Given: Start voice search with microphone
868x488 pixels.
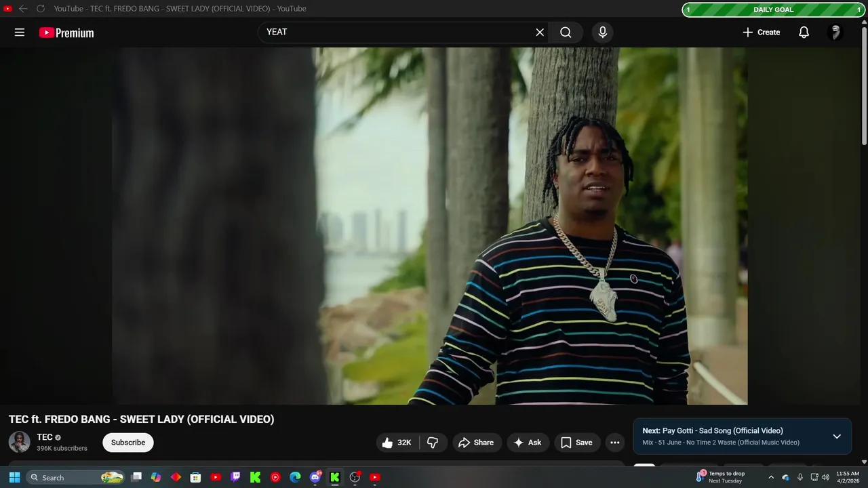Looking at the screenshot, I should tap(602, 33).
